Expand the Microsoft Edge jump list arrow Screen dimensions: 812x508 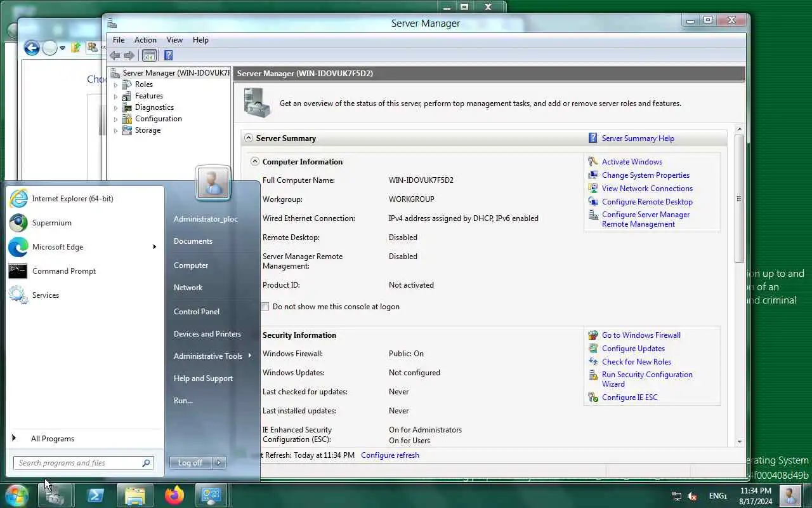click(154, 247)
